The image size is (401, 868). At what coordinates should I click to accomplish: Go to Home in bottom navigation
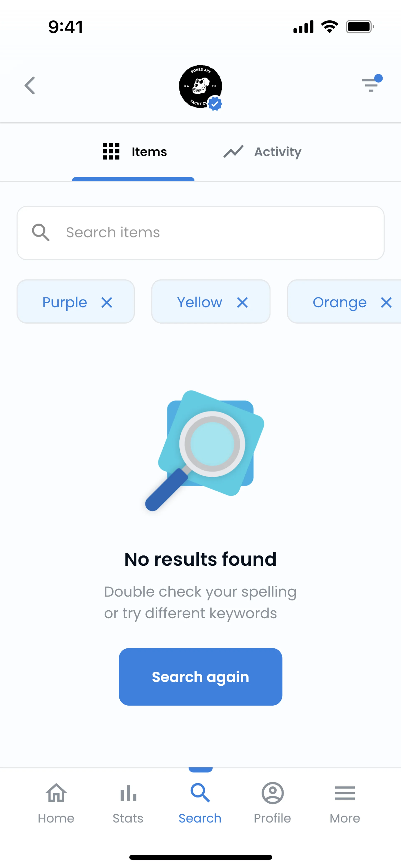(56, 803)
